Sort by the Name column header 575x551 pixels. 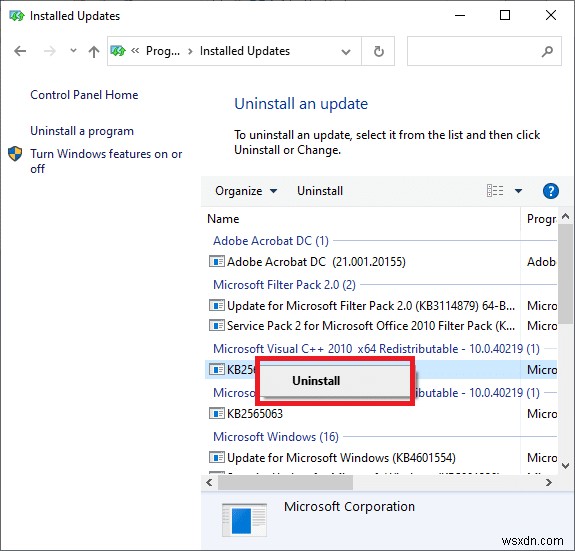pyautogui.click(x=223, y=219)
